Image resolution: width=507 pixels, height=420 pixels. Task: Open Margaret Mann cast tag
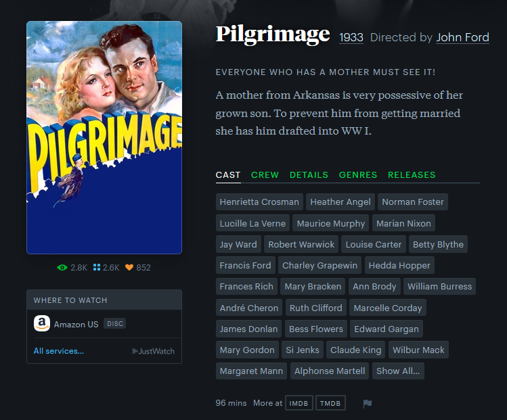point(251,371)
